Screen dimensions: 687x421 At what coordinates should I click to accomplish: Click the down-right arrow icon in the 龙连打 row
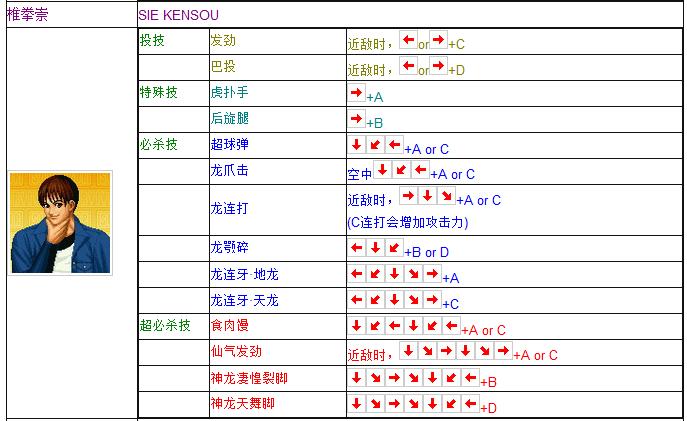[x=446, y=195]
